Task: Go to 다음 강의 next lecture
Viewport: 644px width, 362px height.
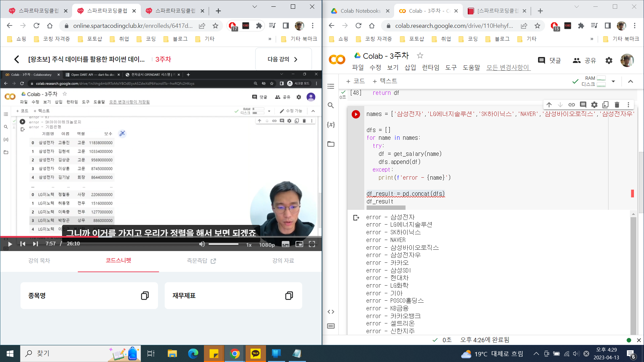Action: click(x=283, y=59)
